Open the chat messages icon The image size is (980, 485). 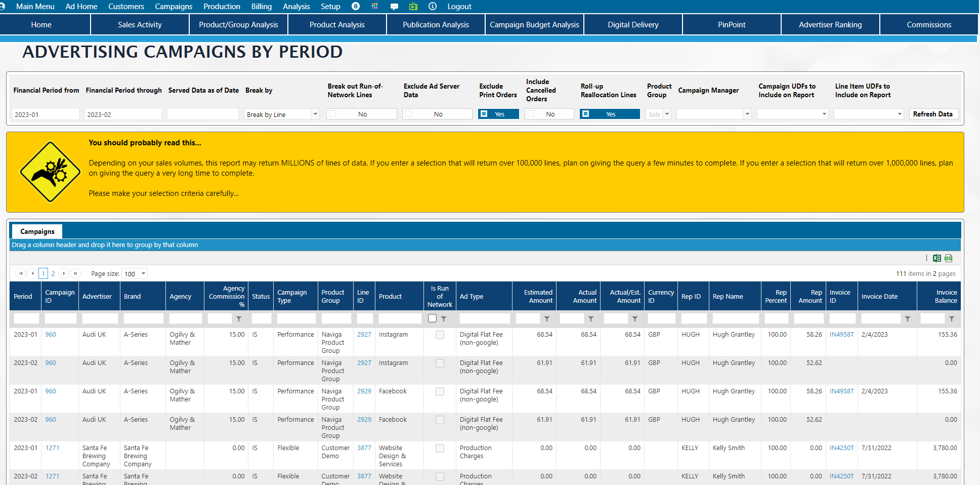pyautogui.click(x=394, y=7)
